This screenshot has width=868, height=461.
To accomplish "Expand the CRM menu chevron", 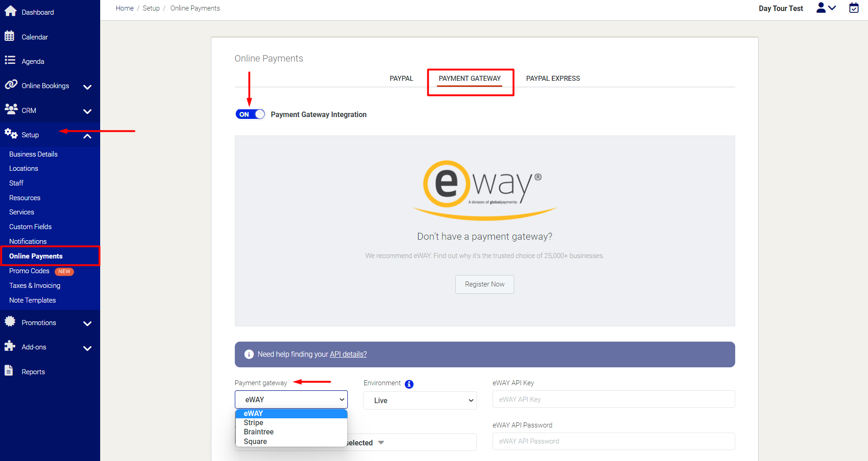I will pos(87,111).
